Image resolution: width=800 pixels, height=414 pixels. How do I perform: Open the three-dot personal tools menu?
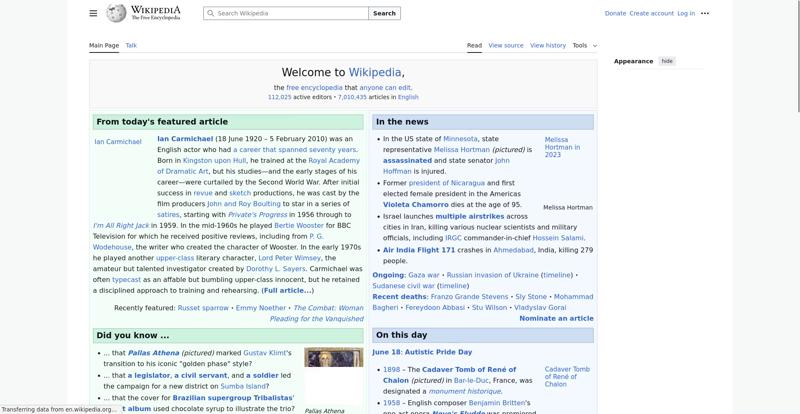pos(705,13)
